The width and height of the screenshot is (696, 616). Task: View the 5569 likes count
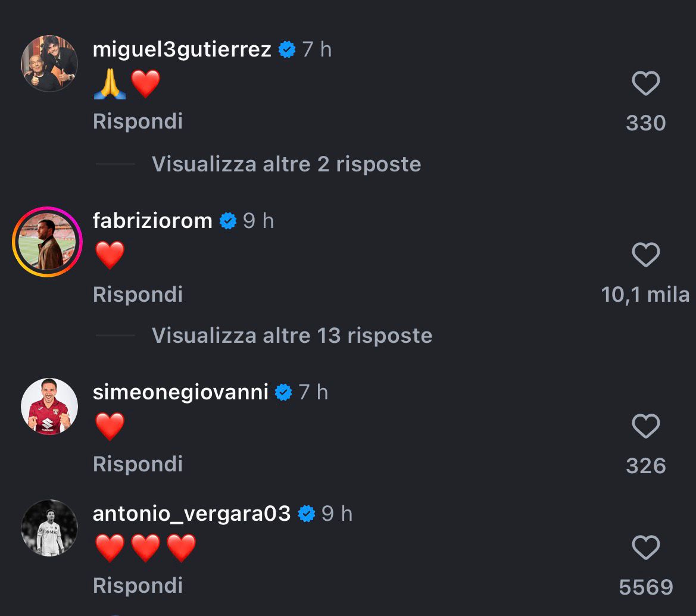pos(645,587)
